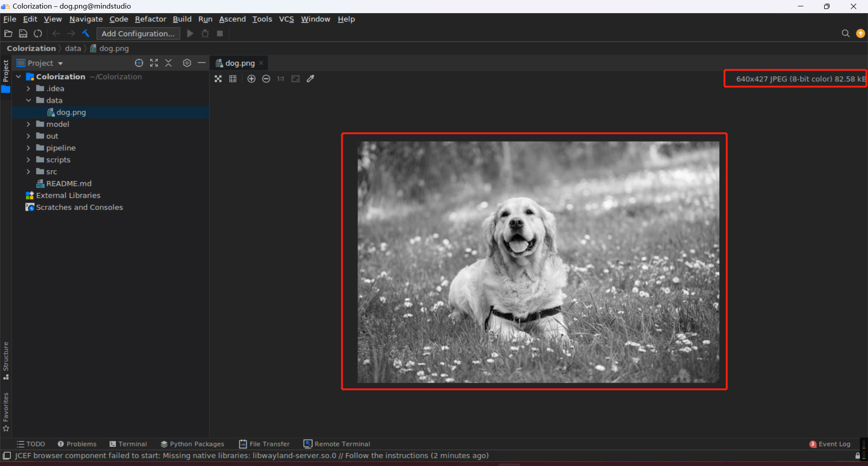
Task: Collapse all project tree nodes
Action: click(x=169, y=63)
